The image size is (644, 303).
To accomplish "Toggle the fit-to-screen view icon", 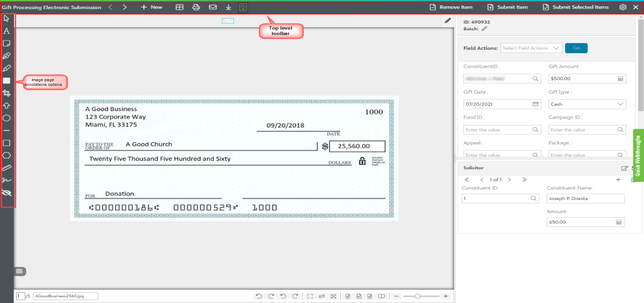I will 310,296.
